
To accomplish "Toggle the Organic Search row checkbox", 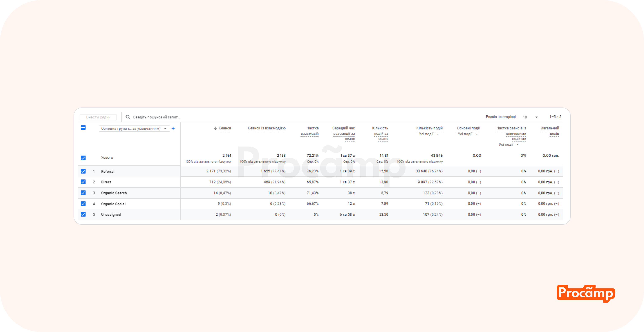I will pyautogui.click(x=83, y=193).
